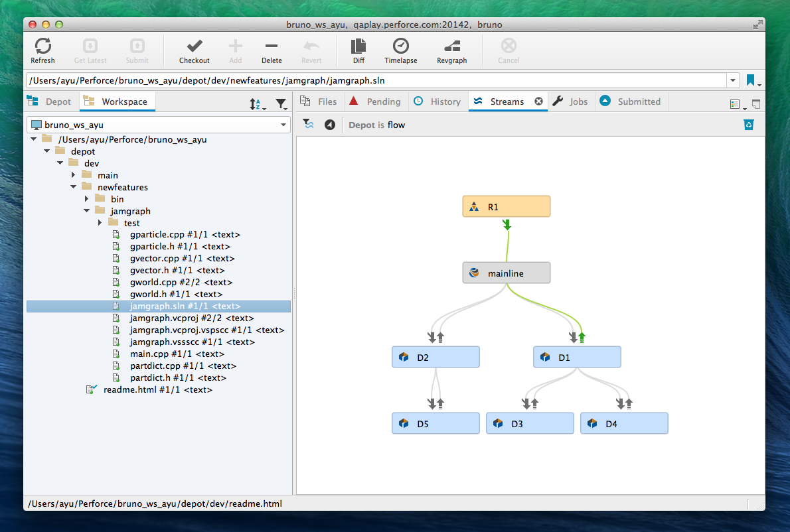Image resolution: width=790 pixels, height=532 pixels.
Task: Click the Checkout checkmark icon
Action: tap(195, 46)
